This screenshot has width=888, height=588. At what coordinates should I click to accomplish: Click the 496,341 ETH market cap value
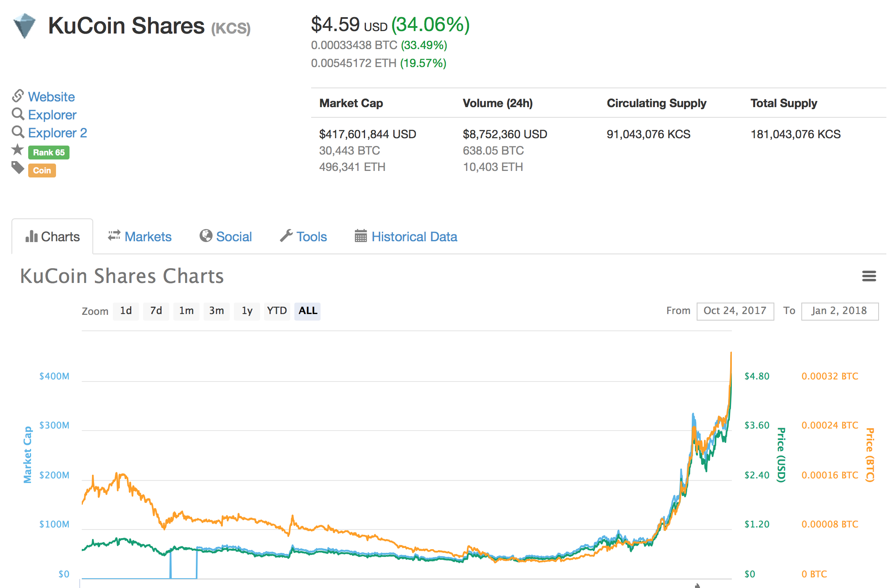(x=352, y=167)
